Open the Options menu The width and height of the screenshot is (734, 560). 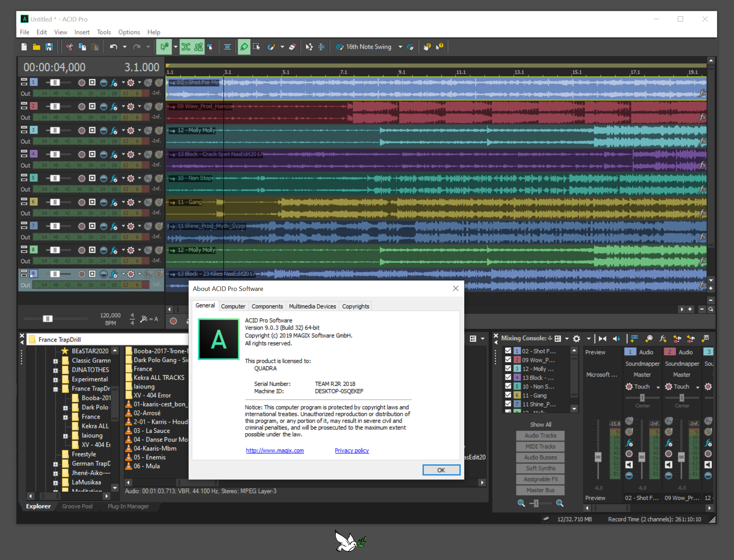click(x=129, y=32)
